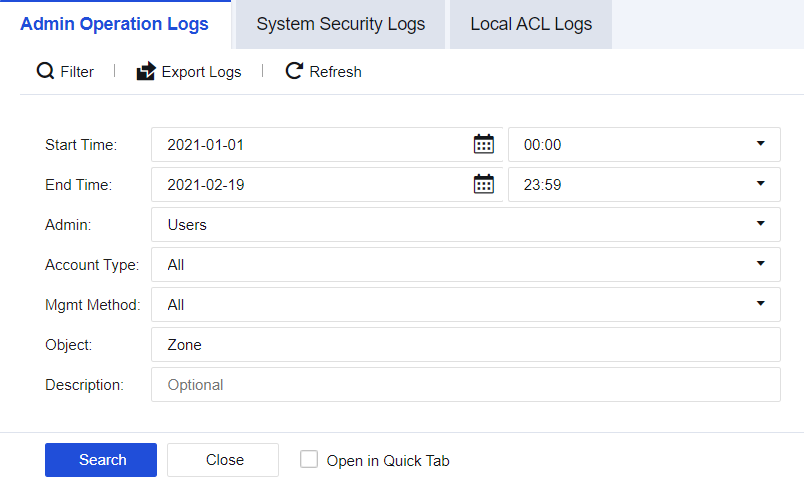Screen dimensions: 804x485
Task: Click the Object input field
Action: (x=465, y=344)
